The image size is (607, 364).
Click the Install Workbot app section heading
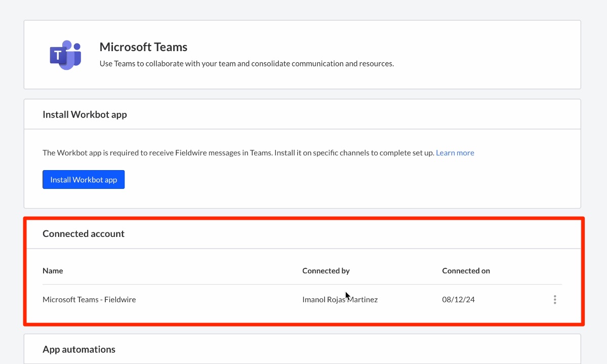click(x=85, y=114)
